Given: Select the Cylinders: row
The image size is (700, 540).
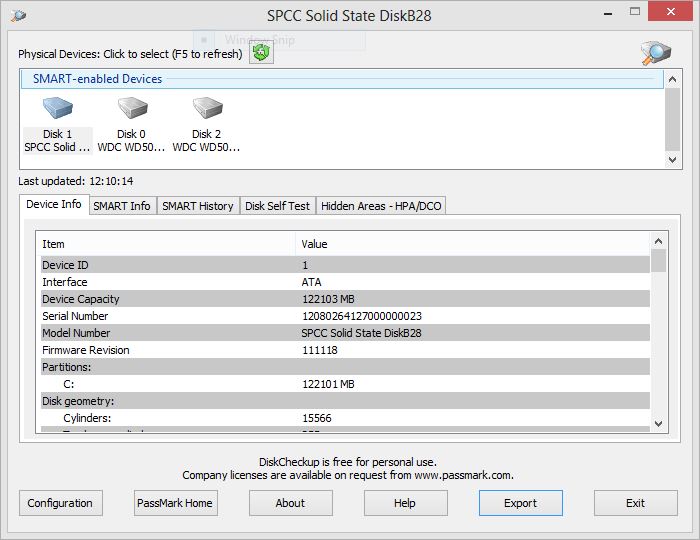Looking at the screenshot, I should tap(345, 417).
